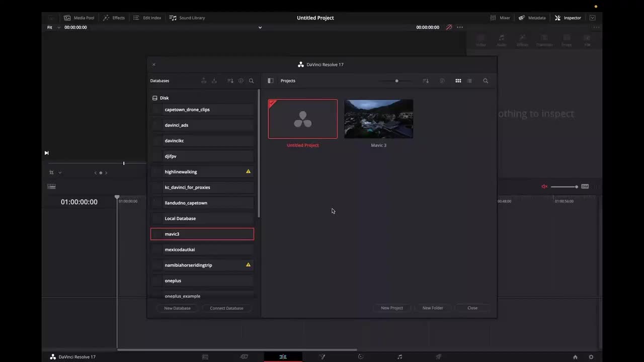Toggle the bypass color grades icon

(449, 27)
